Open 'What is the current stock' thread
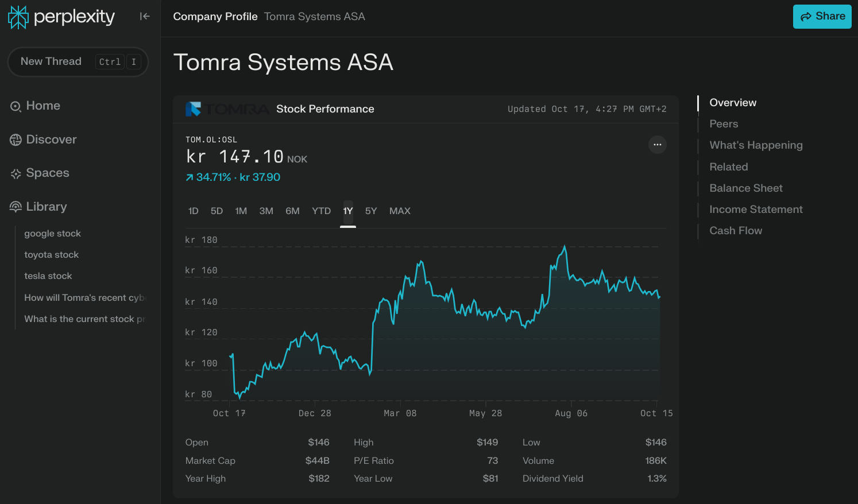This screenshot has height=504, width=858. tap(84, 319)
